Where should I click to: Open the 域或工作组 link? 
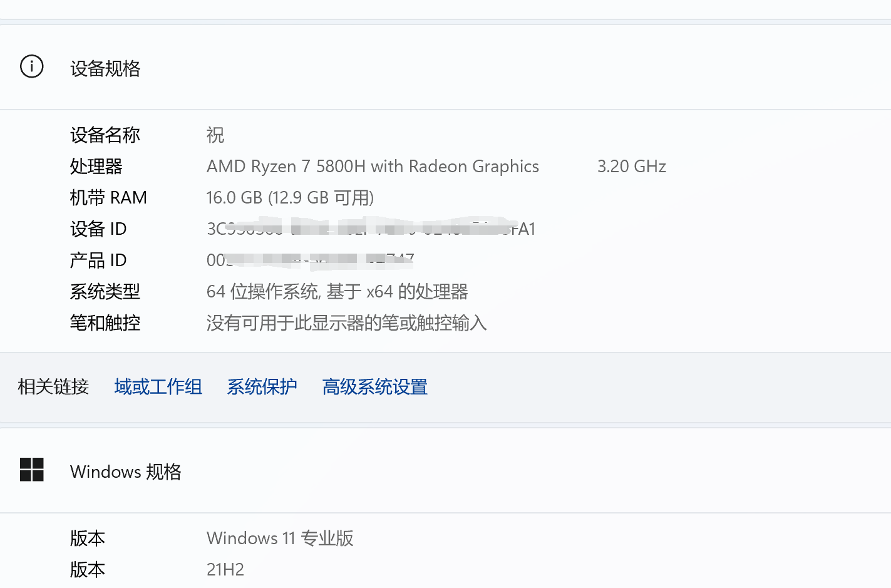[x=158, y=387]
